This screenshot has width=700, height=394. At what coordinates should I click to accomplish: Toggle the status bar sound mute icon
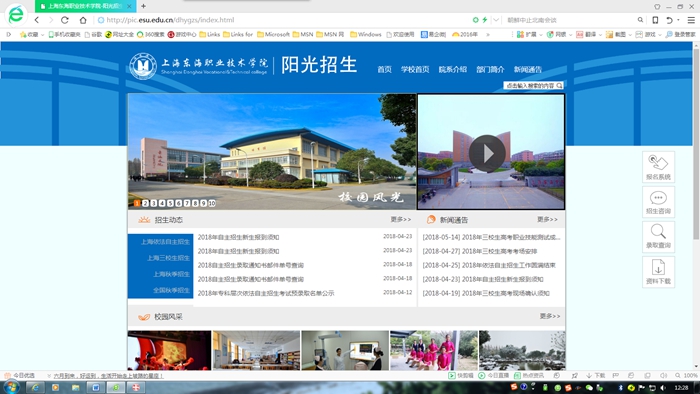pyautogui.click(x=663, y=376)
